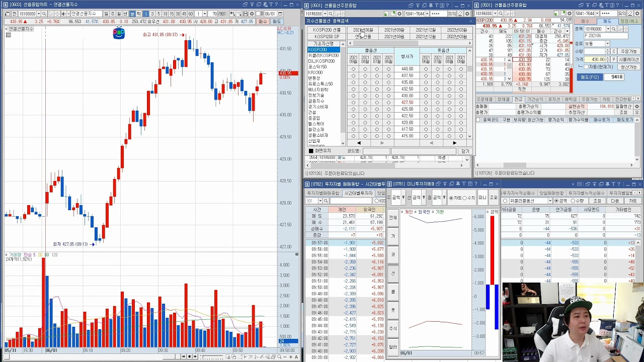Select the 2022년03월 expiry in the top row
This screenshot has height=362, width=644.
tap(456, 30)
